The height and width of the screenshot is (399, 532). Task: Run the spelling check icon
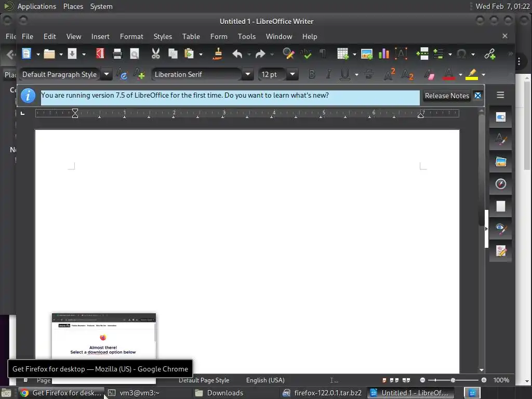[x=306, y=54]
